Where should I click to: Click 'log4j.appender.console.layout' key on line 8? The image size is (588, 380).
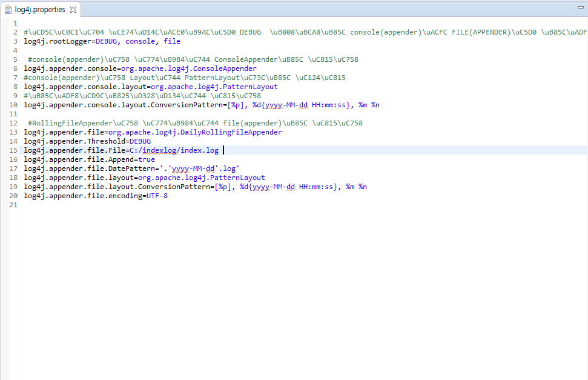coord(85,87)
